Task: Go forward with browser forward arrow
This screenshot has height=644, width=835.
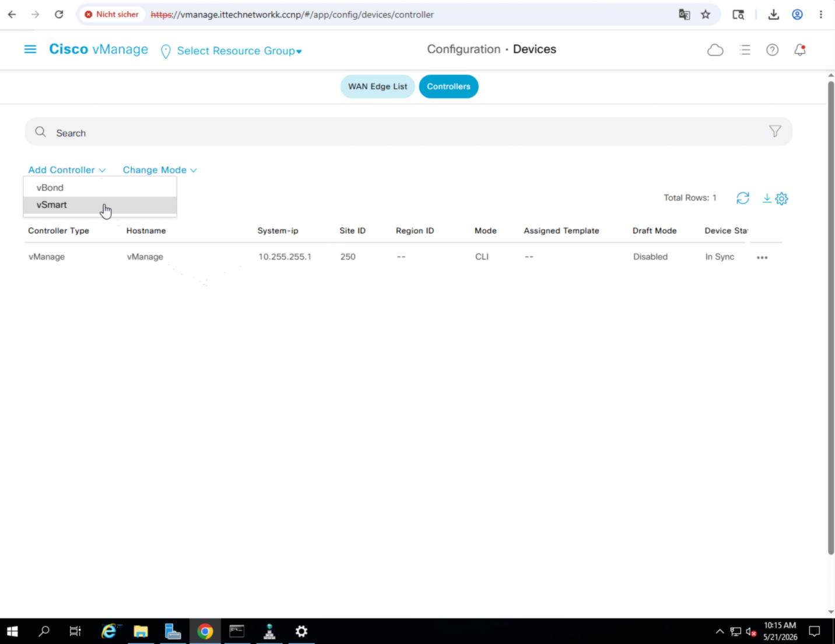Action: pos(36,15)
